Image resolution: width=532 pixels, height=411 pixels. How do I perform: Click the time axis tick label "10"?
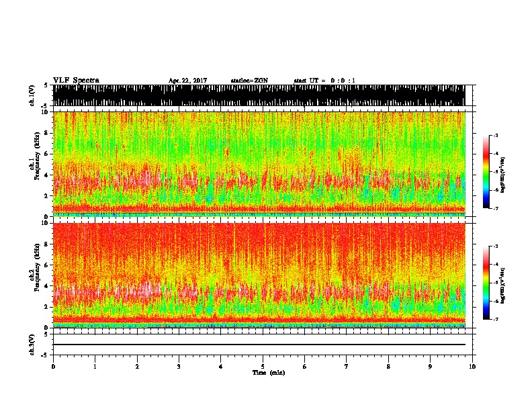472,367
